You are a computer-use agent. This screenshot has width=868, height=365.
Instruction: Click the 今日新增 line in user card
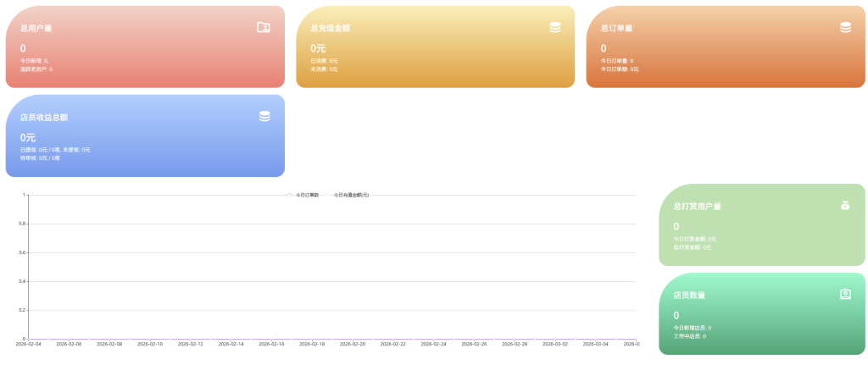(34, 61)
